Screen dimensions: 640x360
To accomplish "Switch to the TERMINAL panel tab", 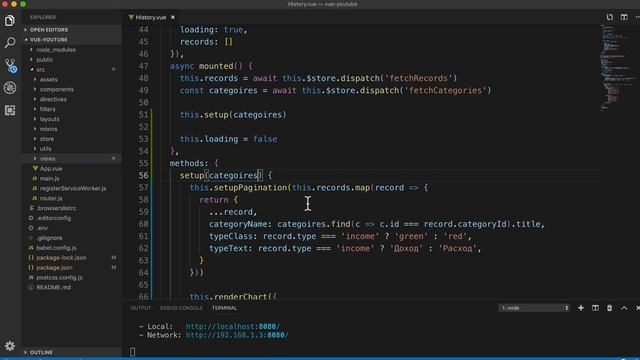I will 224,308.
